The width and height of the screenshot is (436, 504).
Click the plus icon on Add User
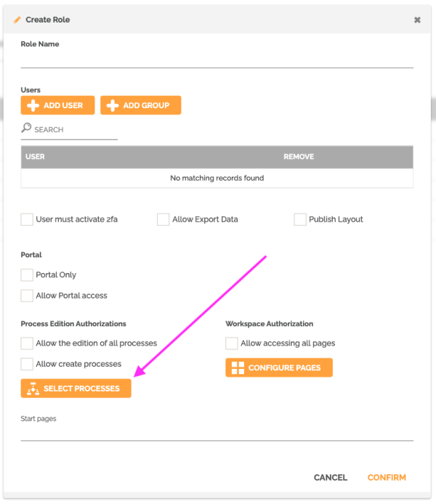(x=33, y=105)
